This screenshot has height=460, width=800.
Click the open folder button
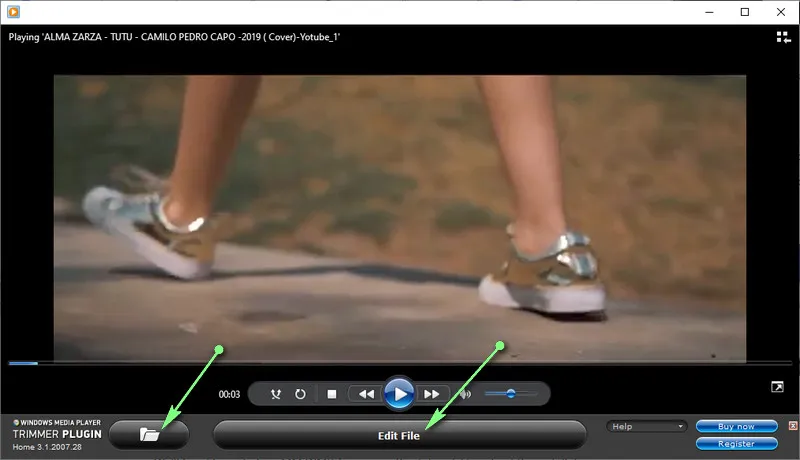click(x=149, y=434)
